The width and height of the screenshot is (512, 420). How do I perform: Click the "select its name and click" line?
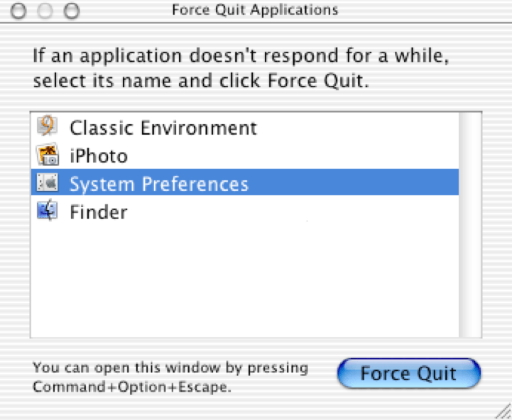201,80
